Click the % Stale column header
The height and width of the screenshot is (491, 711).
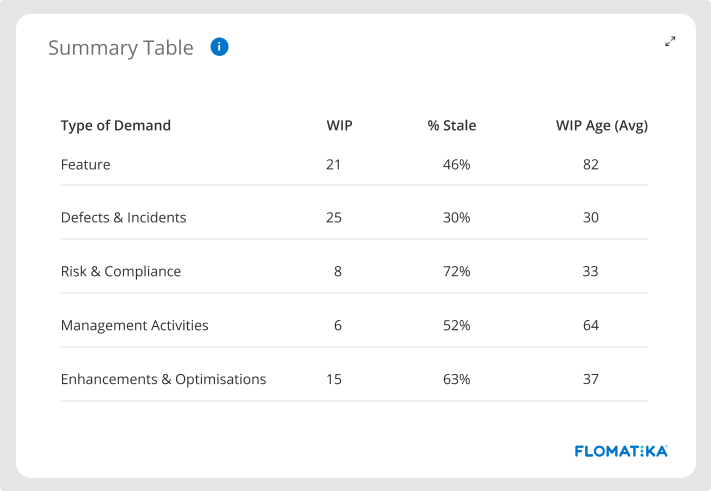pyautogui.click(x=452, y=126)
